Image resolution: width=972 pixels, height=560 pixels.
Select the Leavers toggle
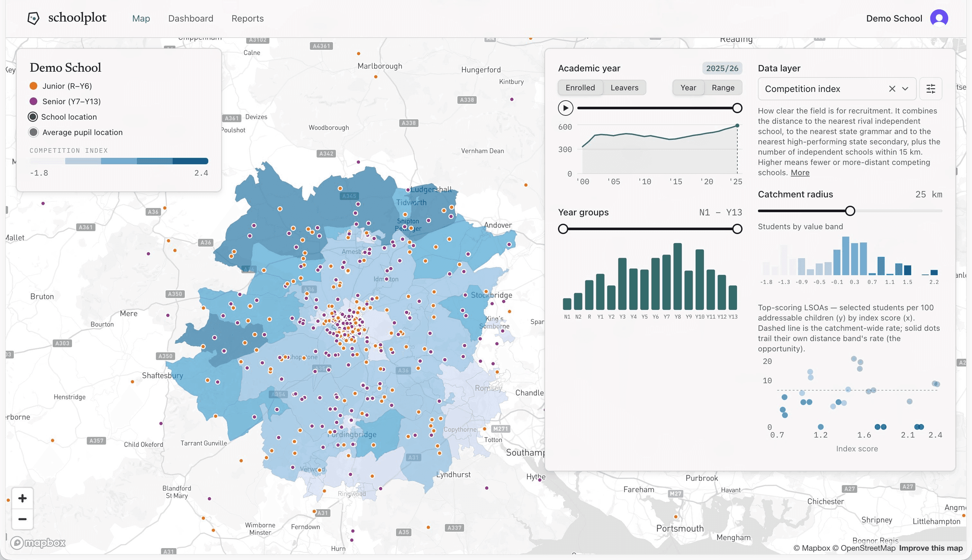click(625, 88)
